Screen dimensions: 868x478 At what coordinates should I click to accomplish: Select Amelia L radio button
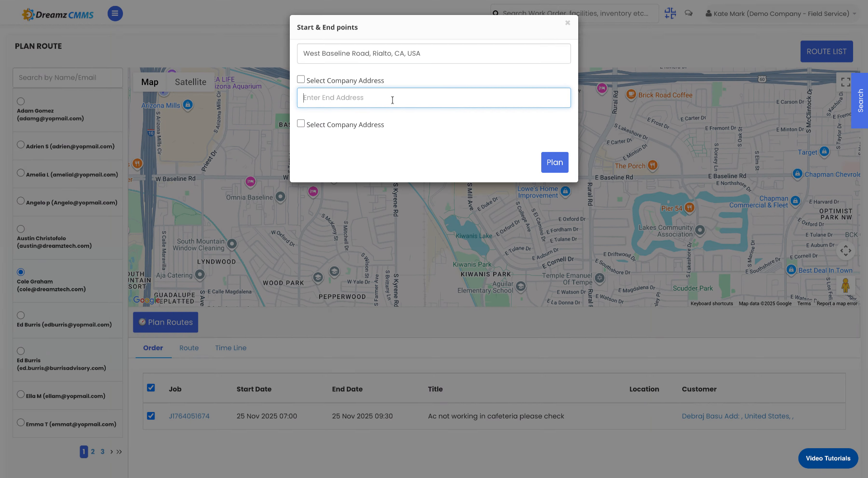click(x=21, y=173)
